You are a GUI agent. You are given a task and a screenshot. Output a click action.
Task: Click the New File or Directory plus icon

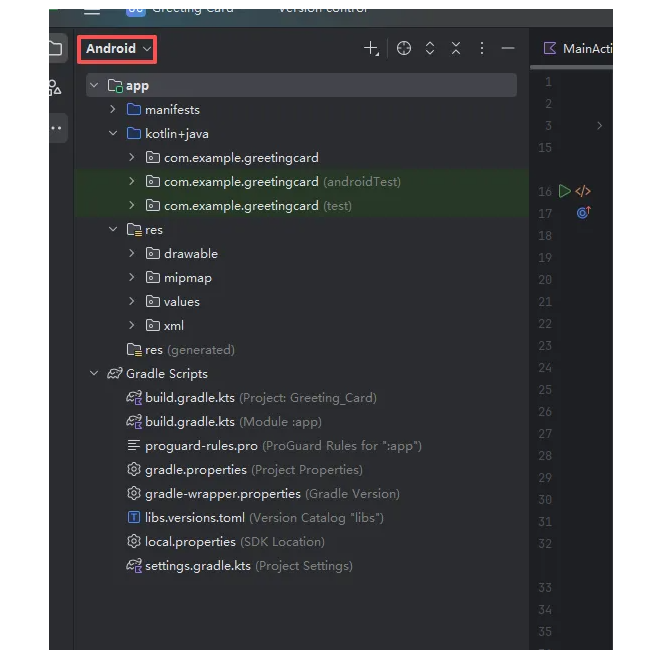(371, 49)
